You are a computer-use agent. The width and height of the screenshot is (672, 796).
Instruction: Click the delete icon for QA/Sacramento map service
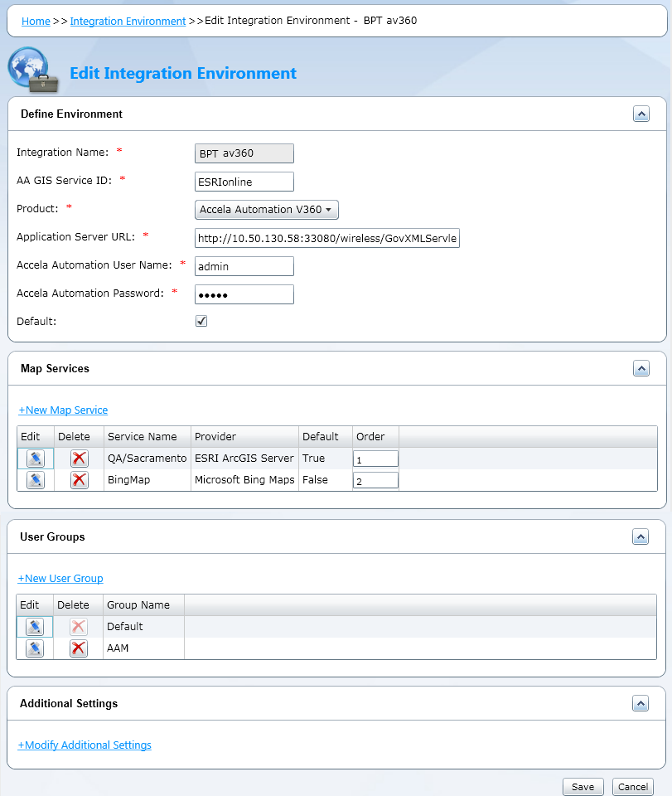click(78, 458)
